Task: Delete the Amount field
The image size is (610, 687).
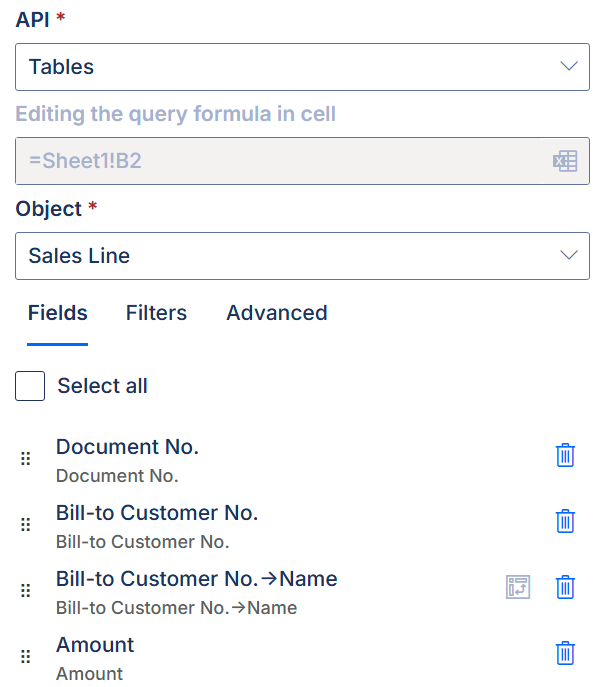Action: 565,653
